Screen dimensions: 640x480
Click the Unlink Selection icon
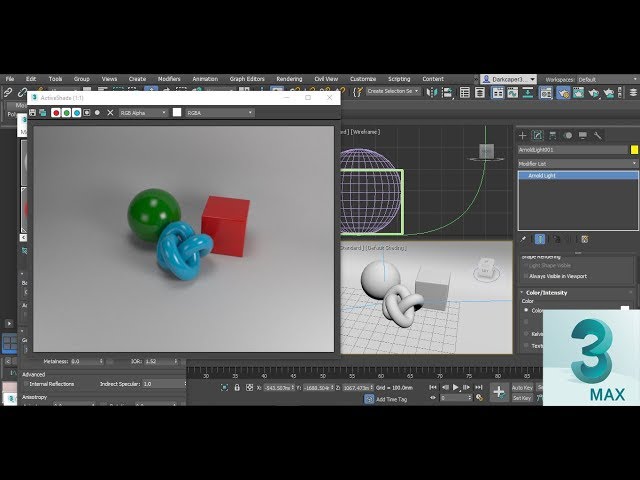click(22, 93)
